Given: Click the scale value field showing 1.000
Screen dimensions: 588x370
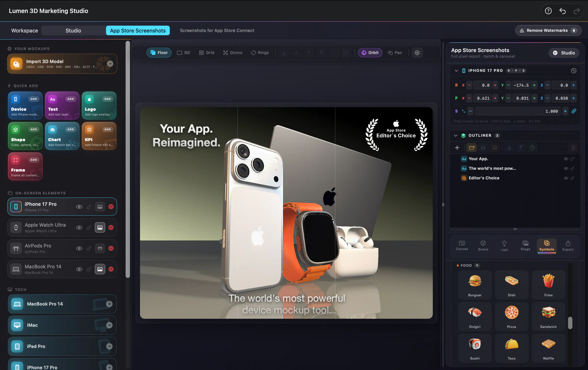Looking at the screenshot, I should 517,111.
